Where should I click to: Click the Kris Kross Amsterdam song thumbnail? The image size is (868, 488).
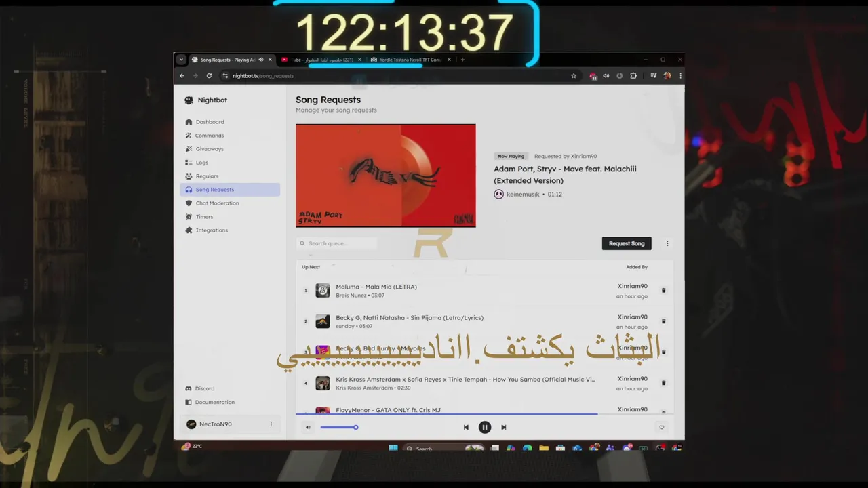(x=323, y=383)
